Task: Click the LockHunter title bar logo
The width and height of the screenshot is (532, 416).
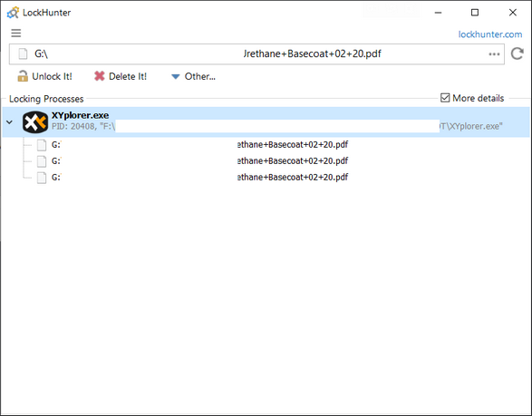Action: tap(13, 13)
